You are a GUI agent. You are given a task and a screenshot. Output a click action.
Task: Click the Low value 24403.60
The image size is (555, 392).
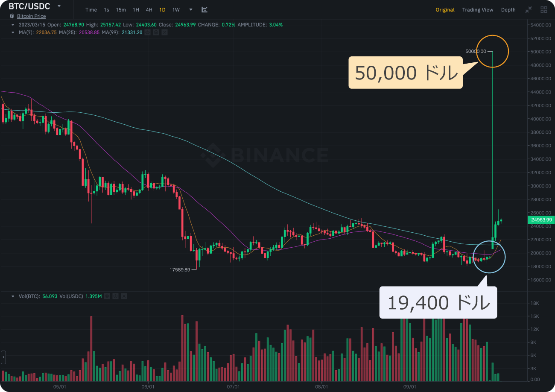click(146, 25)
